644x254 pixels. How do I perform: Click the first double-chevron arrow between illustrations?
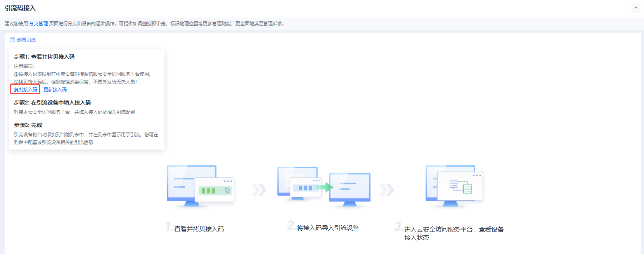(x=259, y=190)
